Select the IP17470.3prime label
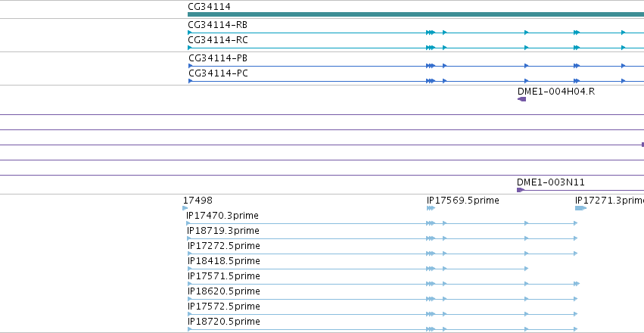Image resolution: width=644 pixels, height=333 pixels. coord(222,216)
